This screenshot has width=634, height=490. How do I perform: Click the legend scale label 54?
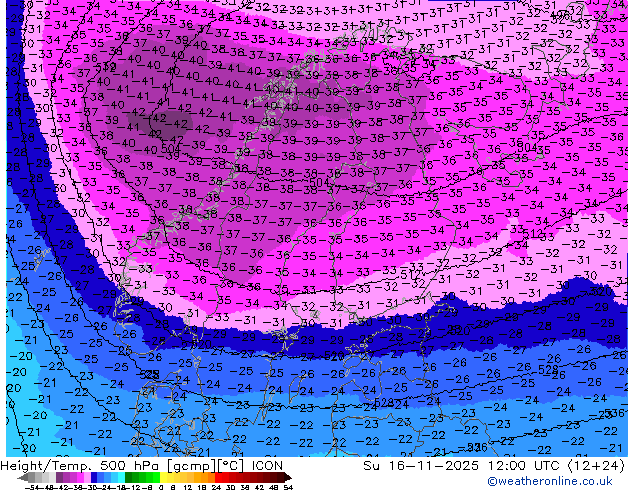coord(288,487)
